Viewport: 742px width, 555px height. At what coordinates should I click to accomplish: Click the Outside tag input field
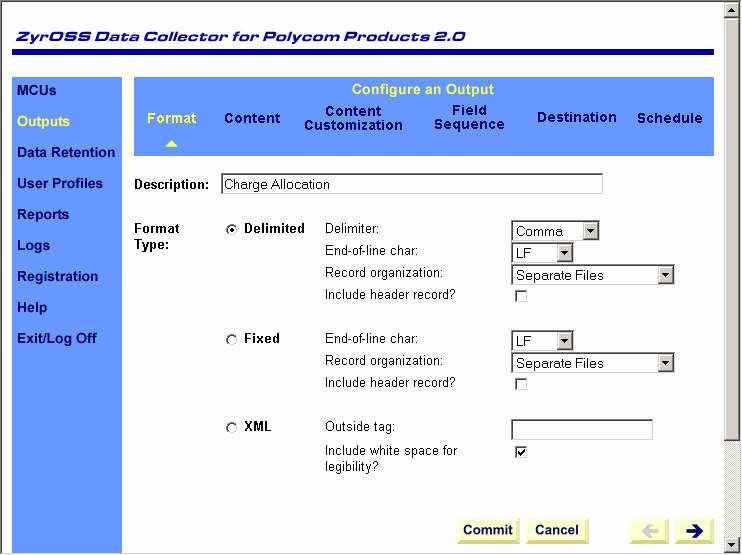pyautogui.click(x=582, y=430)
